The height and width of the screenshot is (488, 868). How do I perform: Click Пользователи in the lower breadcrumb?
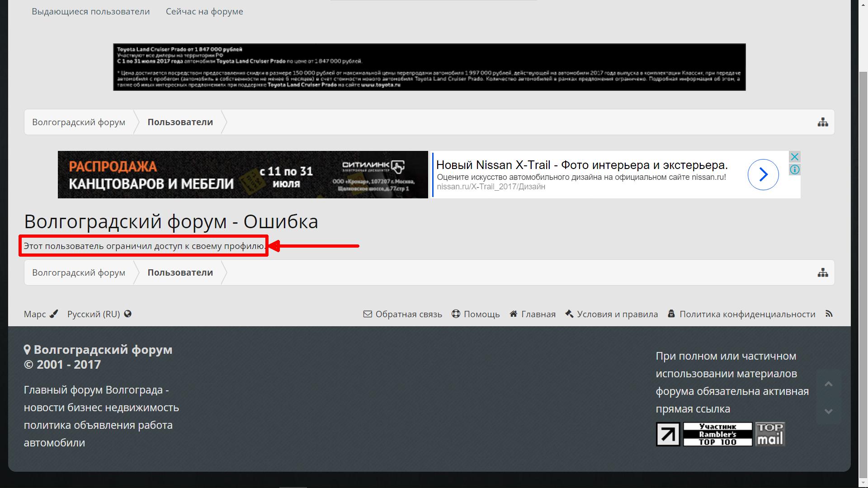tap(180, 272)
